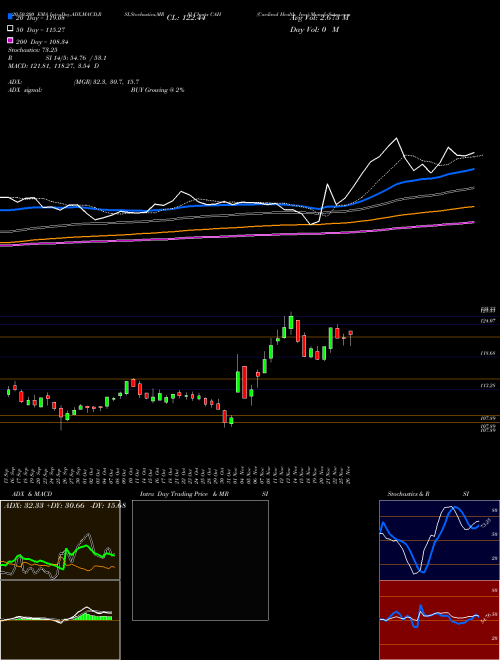Image resolution: width=500 pixels, height=660 pixels.
Task: Click the 'Stochastics: 73.23' reading
Action: pos(32,50)
